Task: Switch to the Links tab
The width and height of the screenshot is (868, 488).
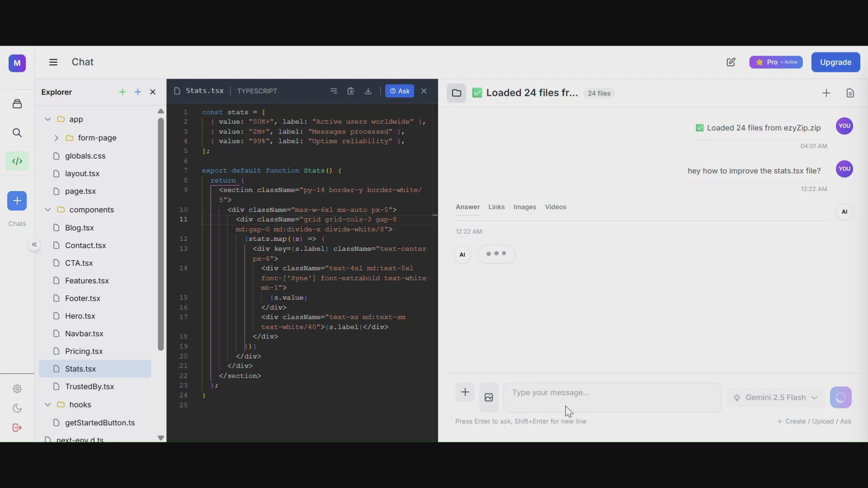Action: [x=496, y=207]
